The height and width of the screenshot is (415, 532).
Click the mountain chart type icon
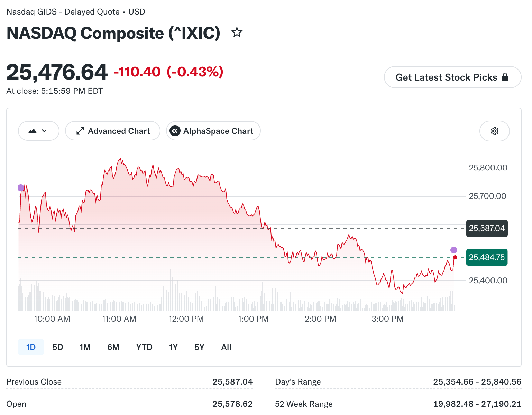click(x=33, y=131)
